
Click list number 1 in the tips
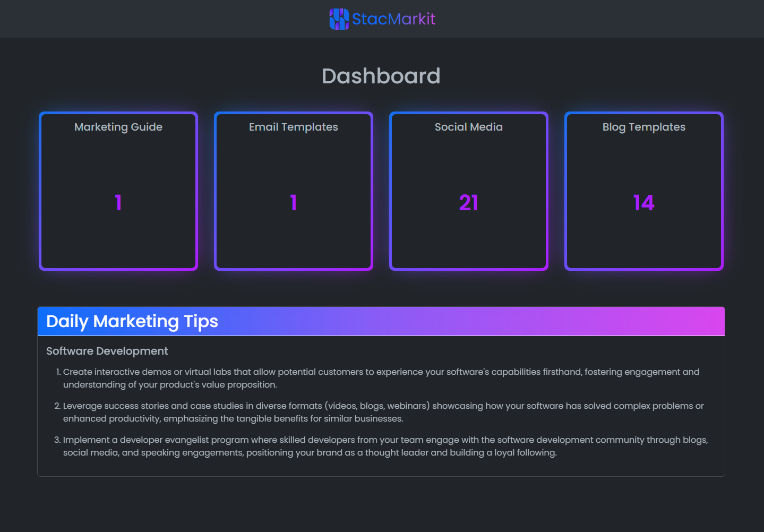coord(58,372)
